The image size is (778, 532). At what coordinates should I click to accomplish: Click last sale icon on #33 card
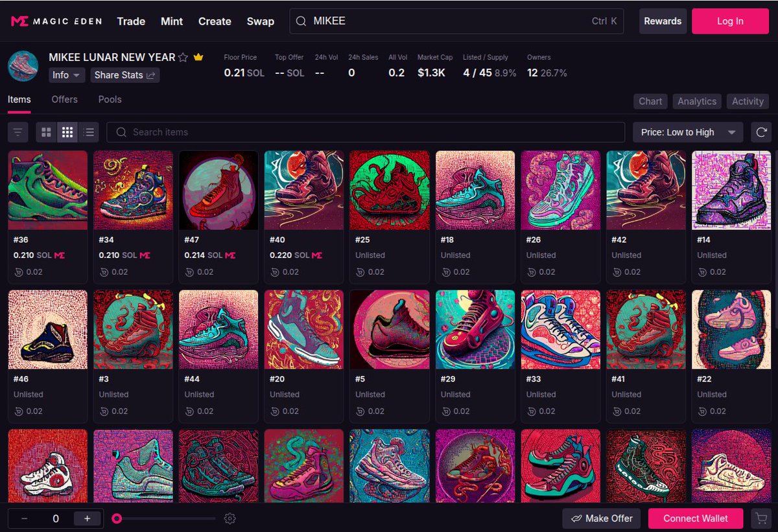pos(531,411)
